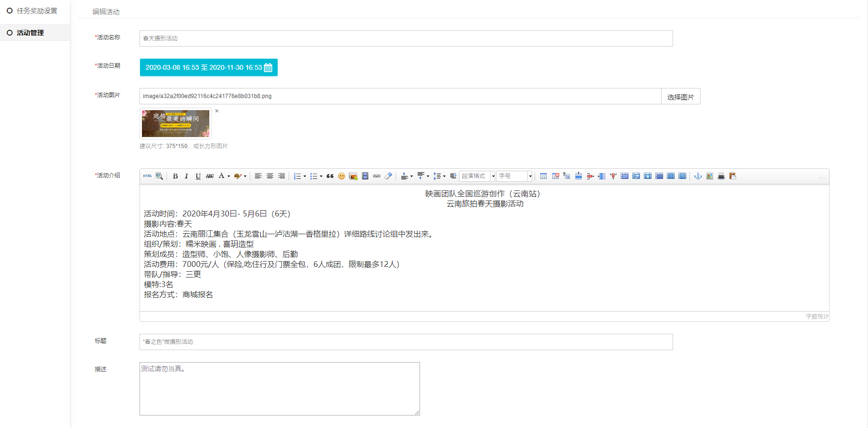The width and height of the screenshot is (868, 428).
Task: Remove the uploaded activity image thumbnail
Action: [x=217, y=111]
